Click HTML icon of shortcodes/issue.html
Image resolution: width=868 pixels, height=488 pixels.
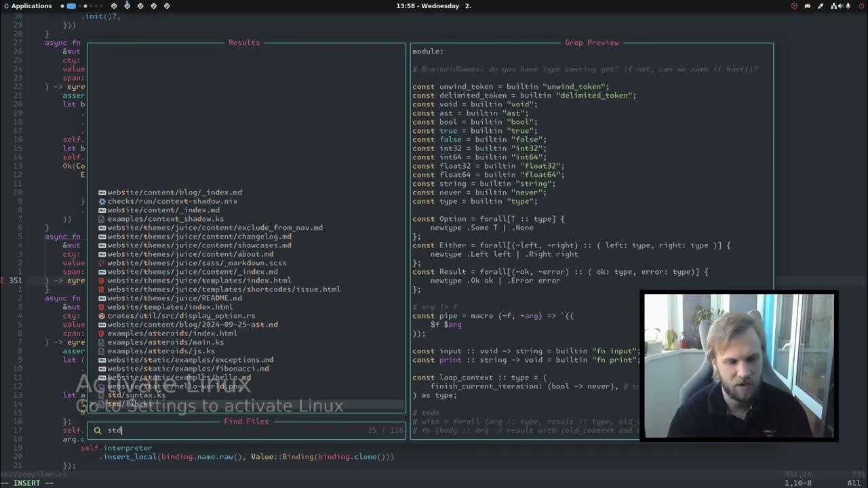pyautogui.click(x=102, y=289)
